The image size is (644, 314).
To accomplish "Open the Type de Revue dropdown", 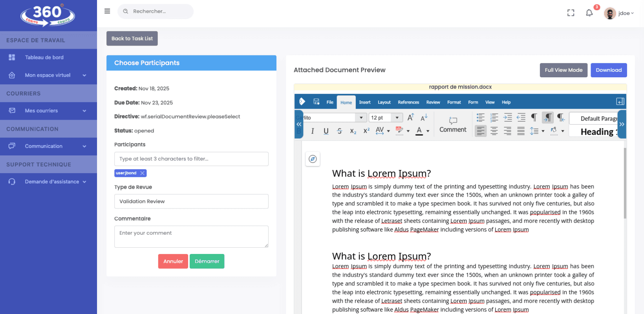I will click(x=191, y=201).
